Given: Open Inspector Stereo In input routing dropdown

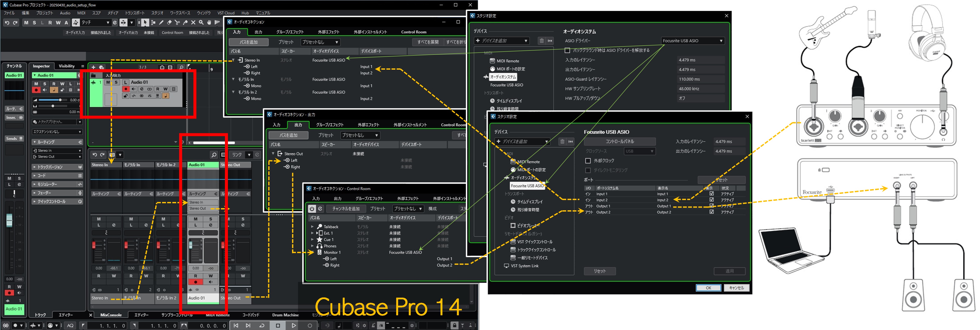Looking at the screenshot, I should point(57,151).
